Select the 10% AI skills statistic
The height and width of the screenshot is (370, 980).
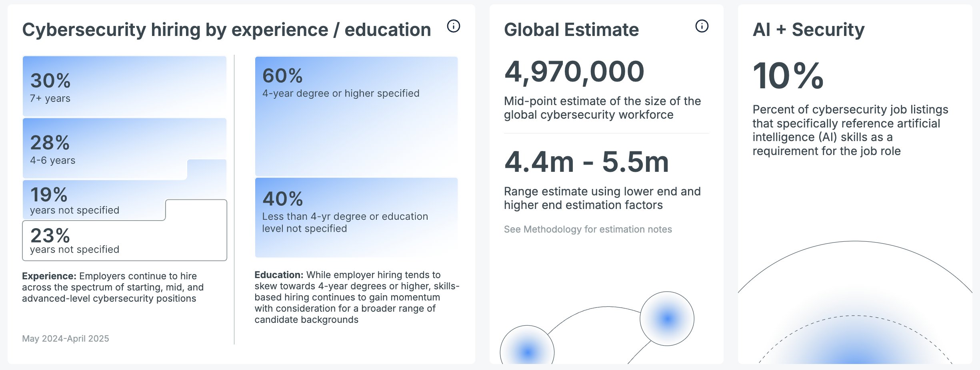[788, 76]
